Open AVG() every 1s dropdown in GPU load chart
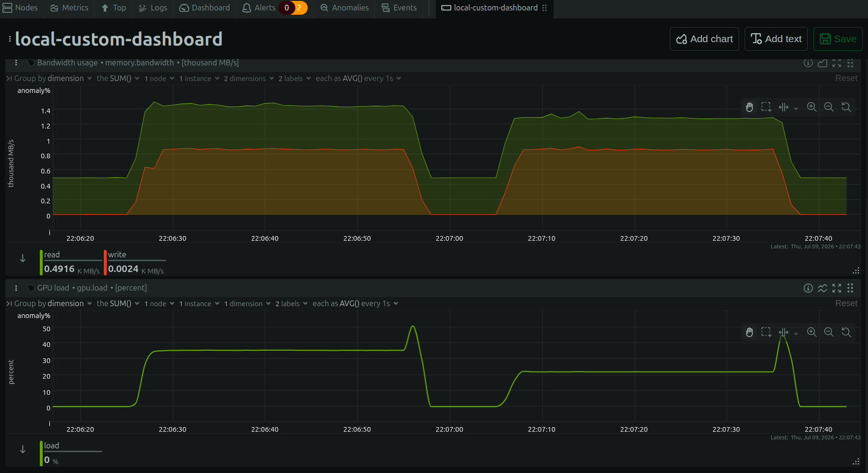The width and height of the screenshot is (868, 473). click(355, 303)
